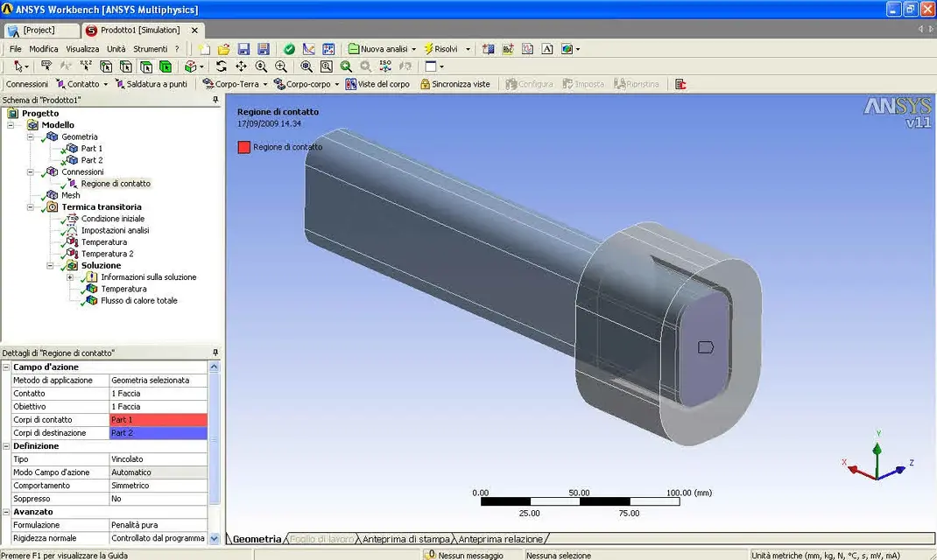Open the viewports layout dropdown arrow
This screenshot has width=937, height=560.
pos(441,66)
